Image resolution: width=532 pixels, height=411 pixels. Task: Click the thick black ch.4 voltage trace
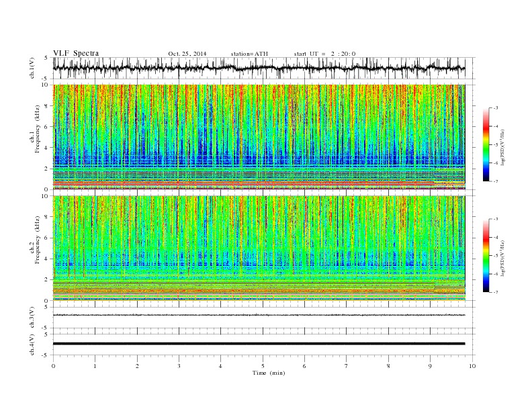click(x=259, y=344)
